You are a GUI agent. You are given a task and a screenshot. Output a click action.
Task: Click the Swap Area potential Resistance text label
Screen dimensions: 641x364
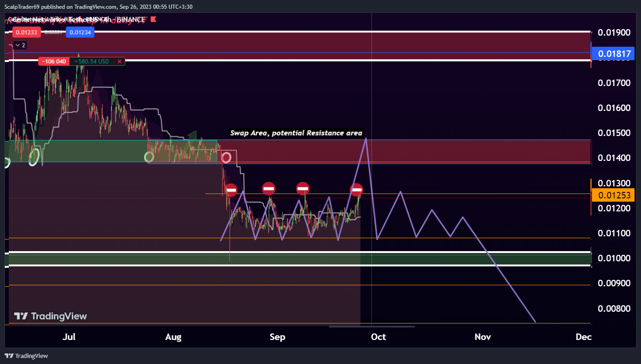click(x=296, y=133)
